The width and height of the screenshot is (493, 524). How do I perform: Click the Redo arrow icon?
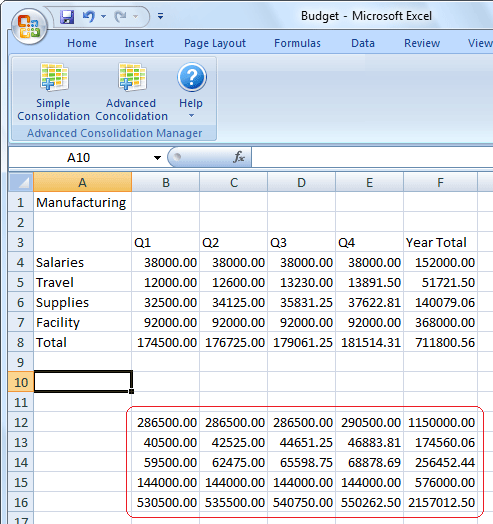tap(120, 16)
